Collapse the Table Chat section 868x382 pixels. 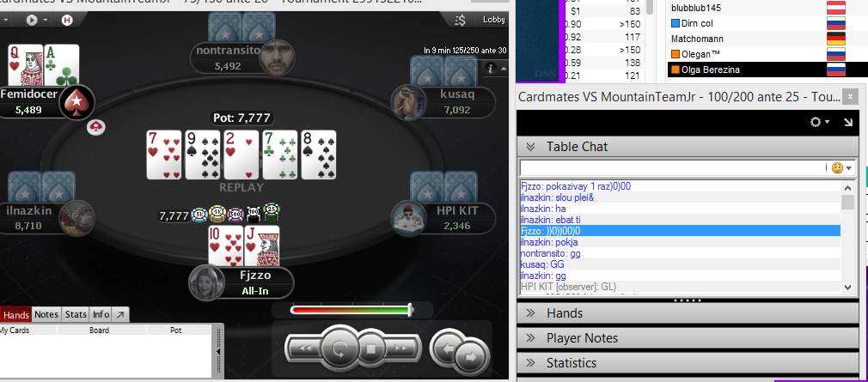click(x=530, y=147)
